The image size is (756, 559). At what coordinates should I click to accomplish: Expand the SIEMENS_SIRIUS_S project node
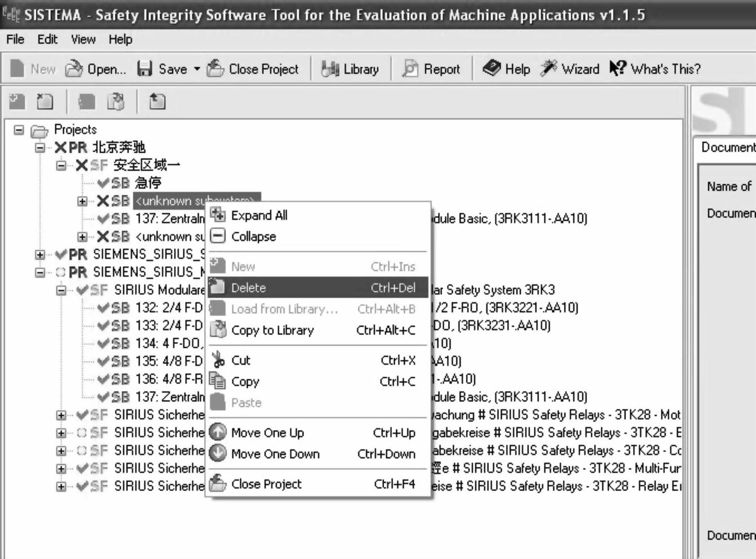(40, 255)
